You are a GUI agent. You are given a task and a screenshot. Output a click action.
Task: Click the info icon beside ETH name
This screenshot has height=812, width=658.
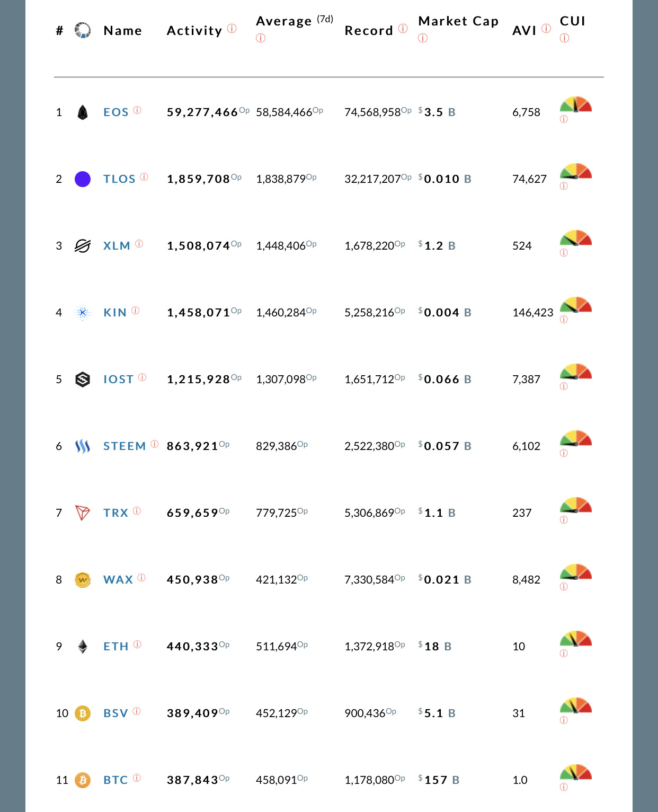137,645
